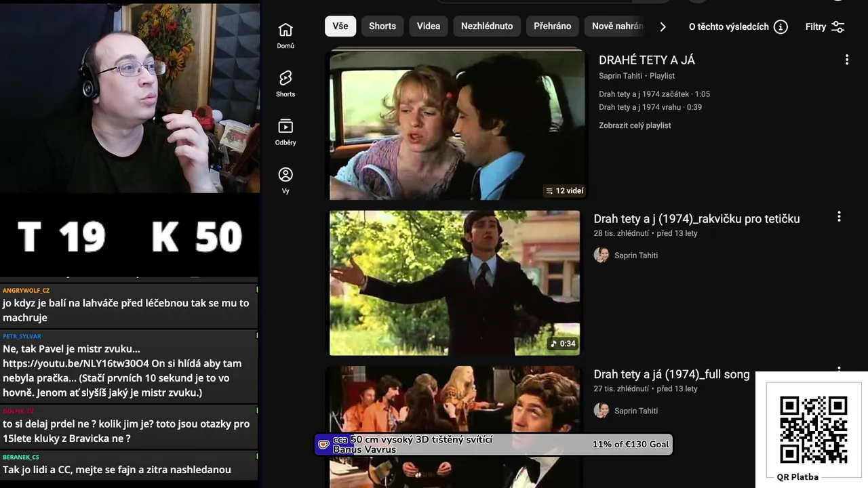Click the PETR_SYLVAR chat username
Viewport: 868px width, 488px height.
point(22,336)
